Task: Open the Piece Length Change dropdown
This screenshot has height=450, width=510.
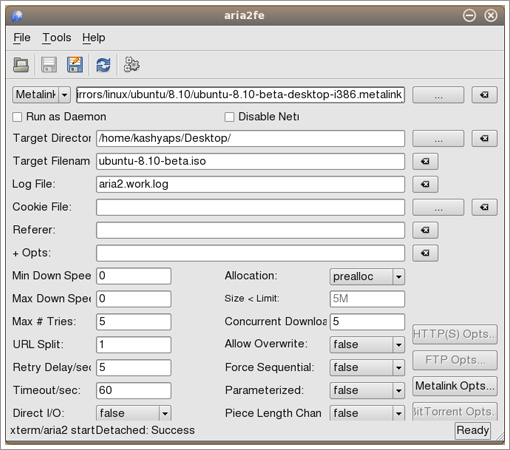Action: 367,413
